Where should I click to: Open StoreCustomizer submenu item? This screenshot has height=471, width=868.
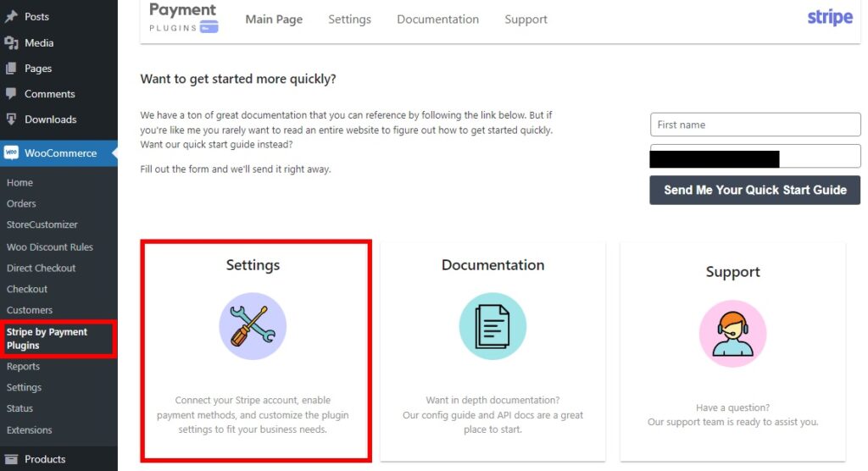(x=42, y=224)
